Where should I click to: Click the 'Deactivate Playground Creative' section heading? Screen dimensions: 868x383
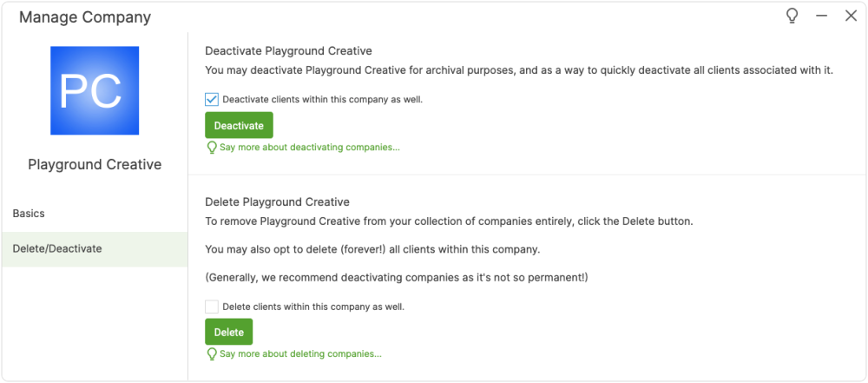click(288, 51)
